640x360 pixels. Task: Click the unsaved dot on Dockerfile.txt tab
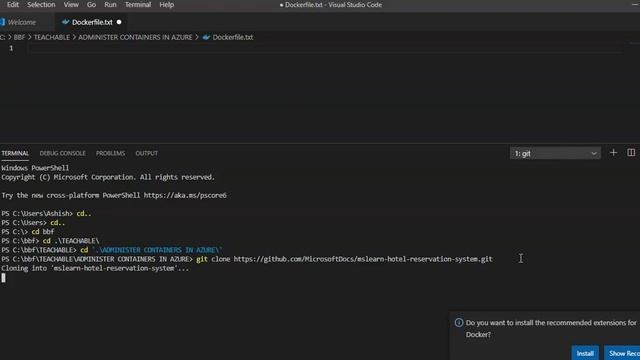(119, 22)
